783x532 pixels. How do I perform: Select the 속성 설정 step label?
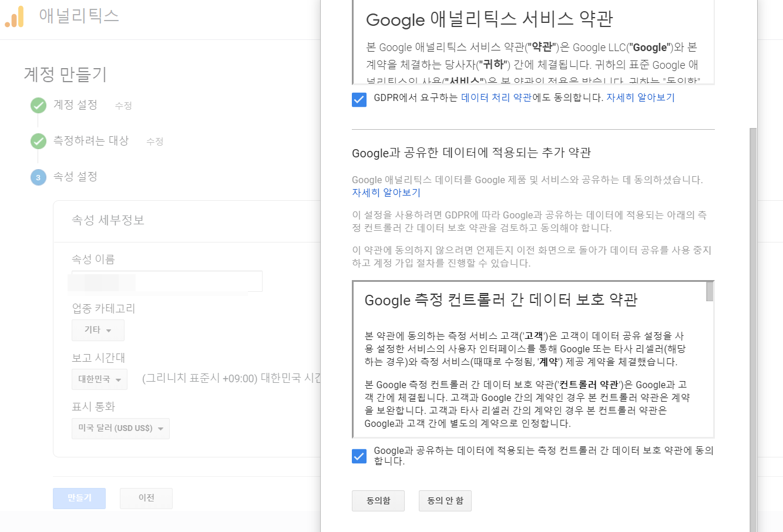[75, 176]
